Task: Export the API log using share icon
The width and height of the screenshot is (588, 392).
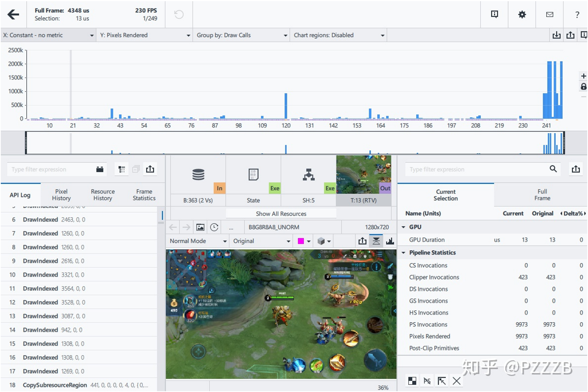Action: pyautogui.click(x=150, y=169)
